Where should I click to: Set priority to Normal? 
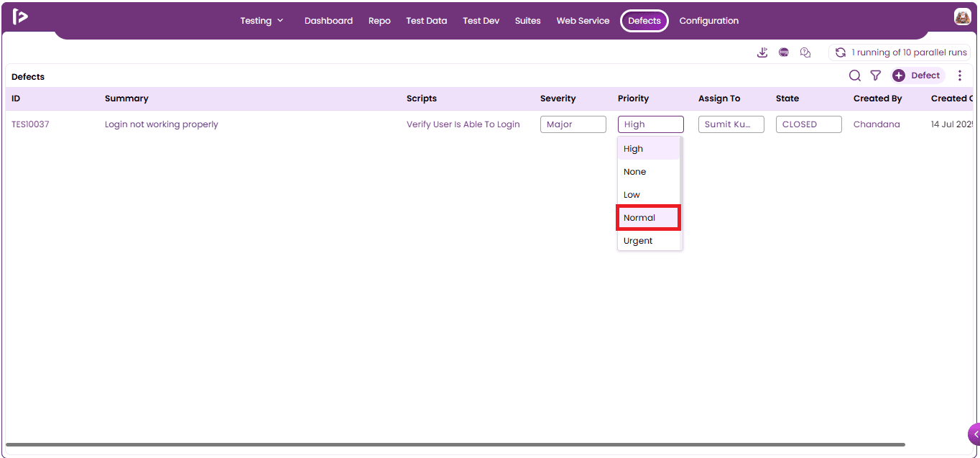649,218
